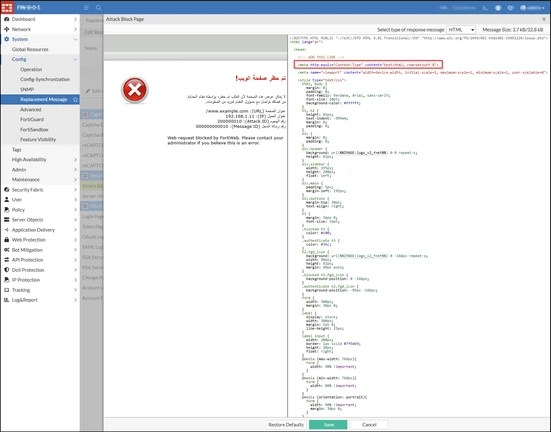Click the Message Size 3.7 kB/32.8 kB text
The height and width of the screenshot is (432, 551).
pyautogui.click(x=513, y=30)
